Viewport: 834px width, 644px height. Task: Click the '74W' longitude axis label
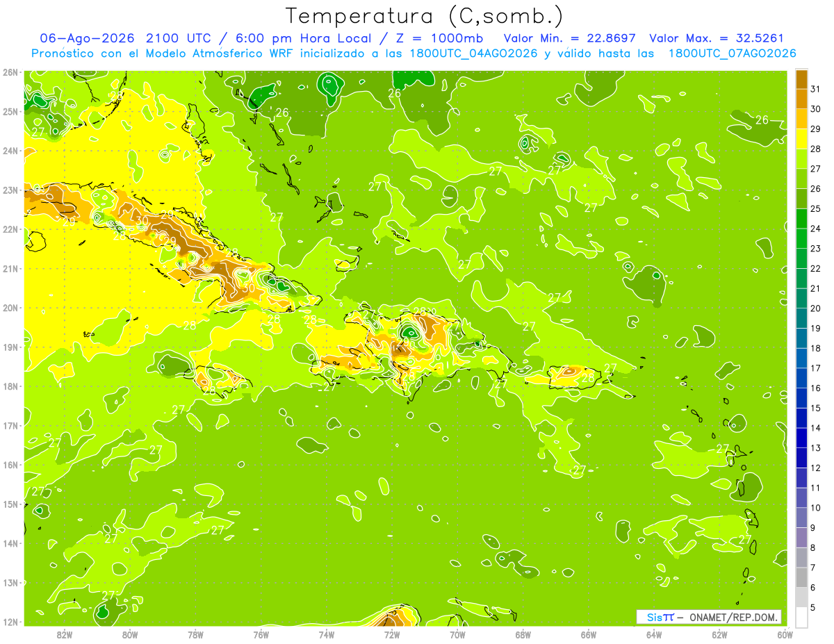click(x=326, y=634)
